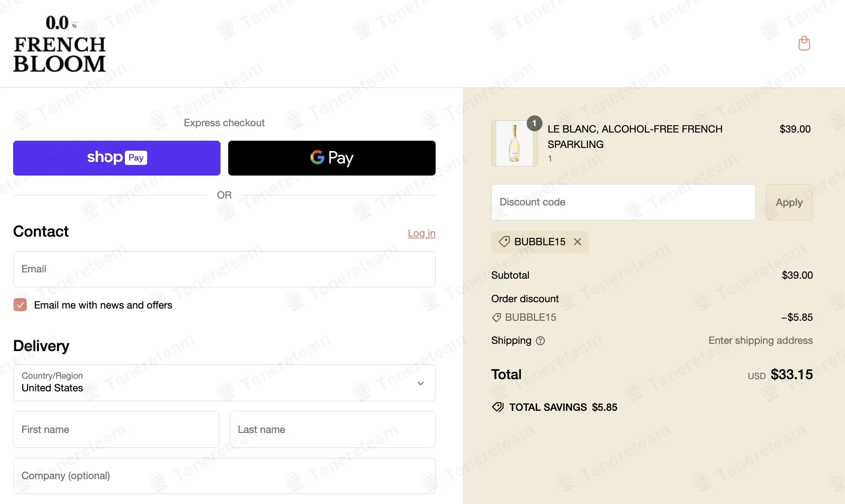Click the Total Savings tag icon

pyautogui.click(x=498, y=407)
